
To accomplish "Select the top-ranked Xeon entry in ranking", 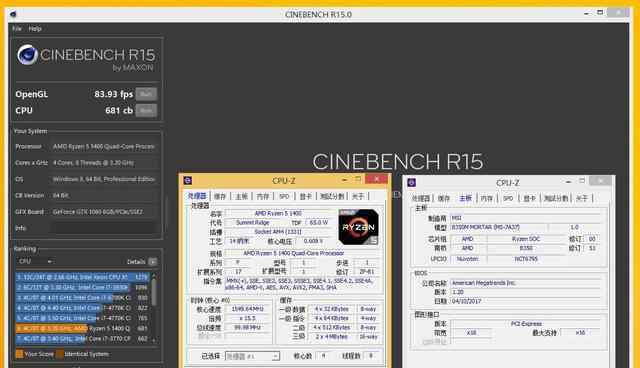I will click(82, 277).
